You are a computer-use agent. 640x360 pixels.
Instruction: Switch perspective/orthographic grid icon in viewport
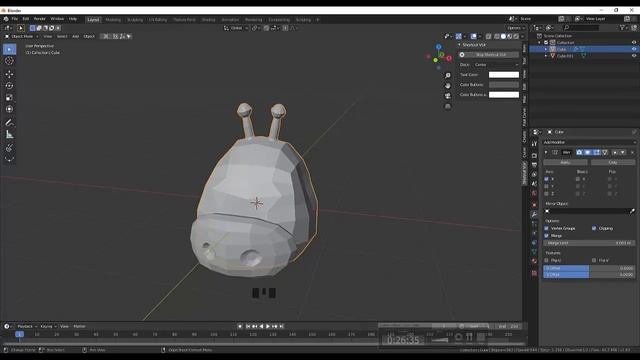pos(448,106)
